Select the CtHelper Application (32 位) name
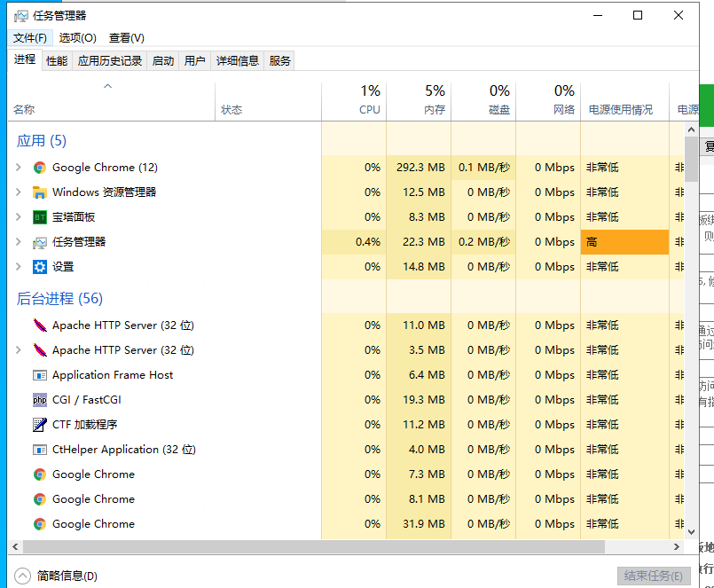 tap(124, 450)
